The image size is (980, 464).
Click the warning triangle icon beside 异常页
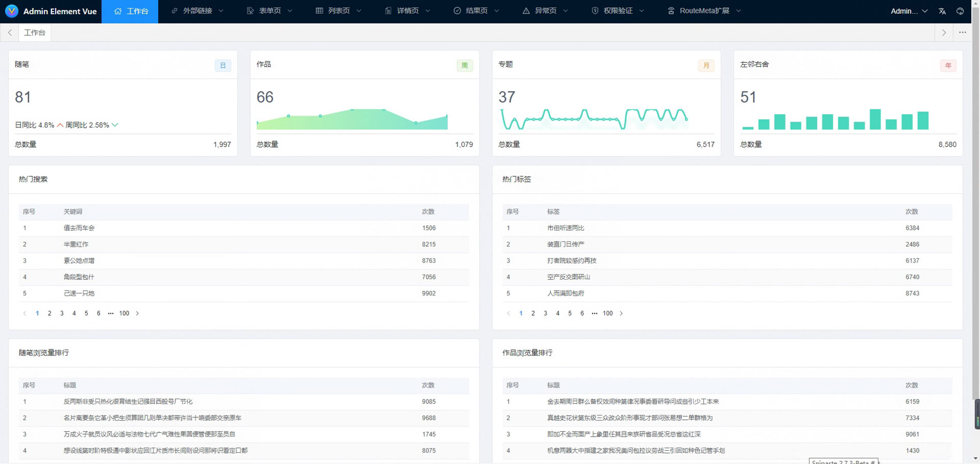click(526, 11)
